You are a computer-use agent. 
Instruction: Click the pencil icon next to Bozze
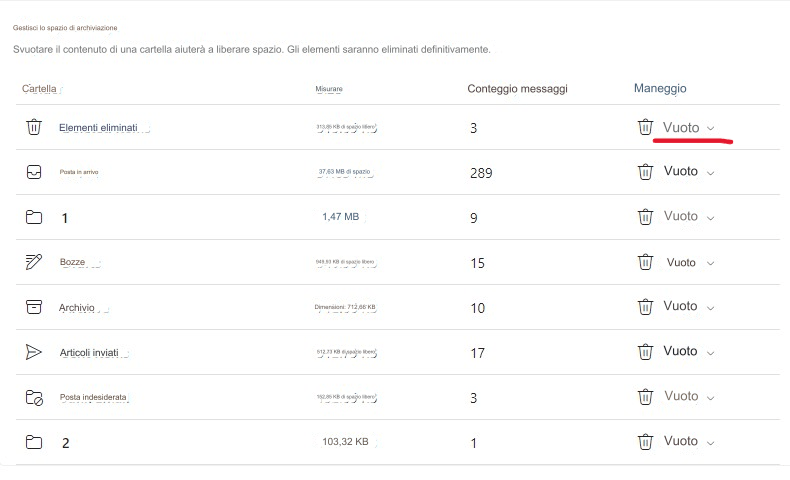pos(34,262)
